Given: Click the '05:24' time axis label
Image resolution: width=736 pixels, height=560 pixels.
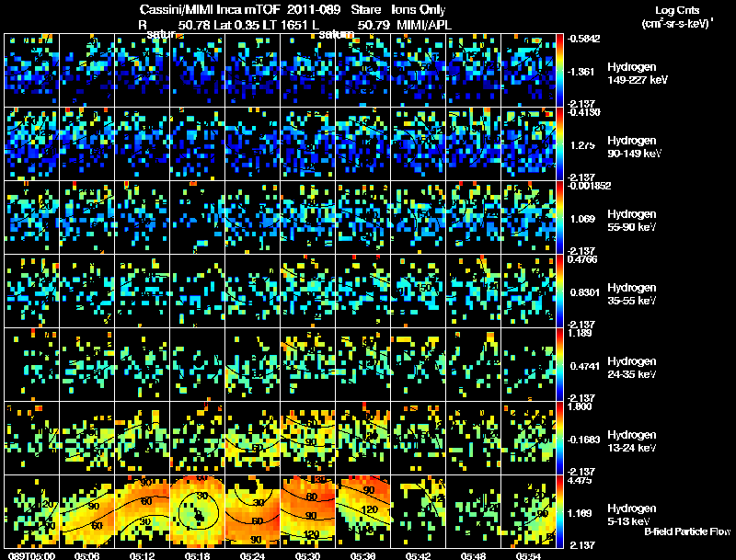Looking at the screenshot, I should pos(252,555).
